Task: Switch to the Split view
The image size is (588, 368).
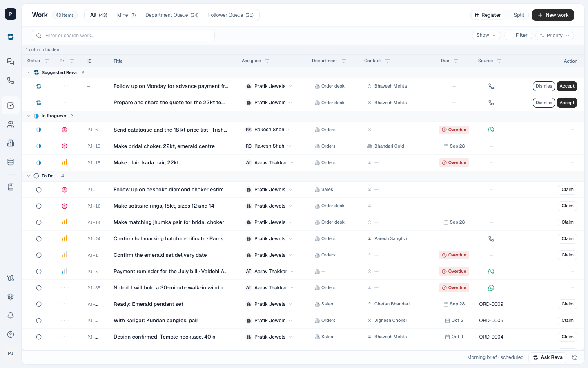Action: (x=516, y=15)
